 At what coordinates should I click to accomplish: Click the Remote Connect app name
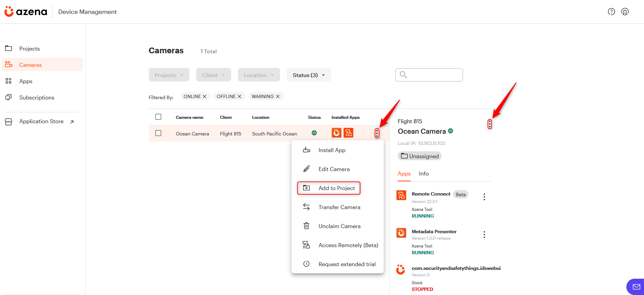click(431, 194)
